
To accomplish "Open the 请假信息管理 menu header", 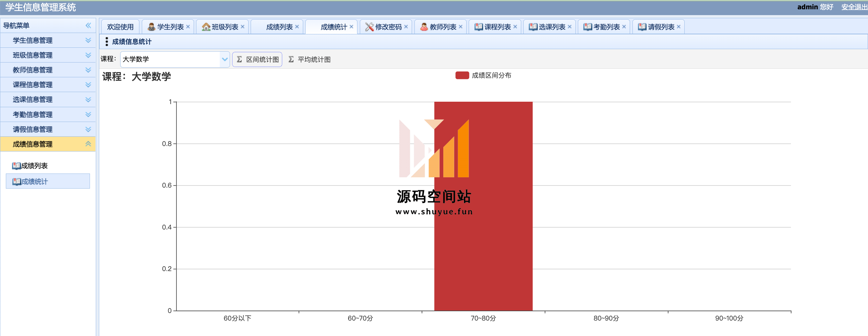I will click(48, 129).
